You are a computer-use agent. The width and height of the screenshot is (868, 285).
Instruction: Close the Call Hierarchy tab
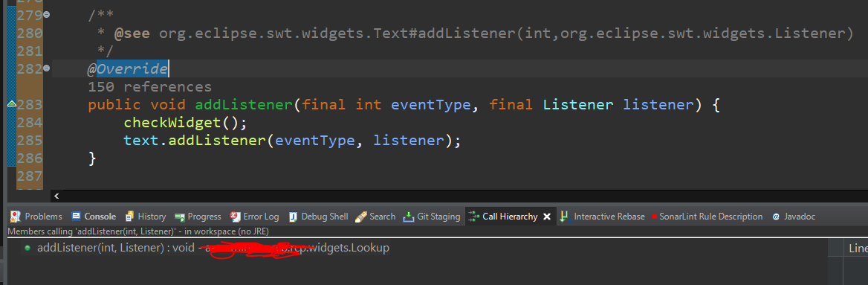(547, 217)
